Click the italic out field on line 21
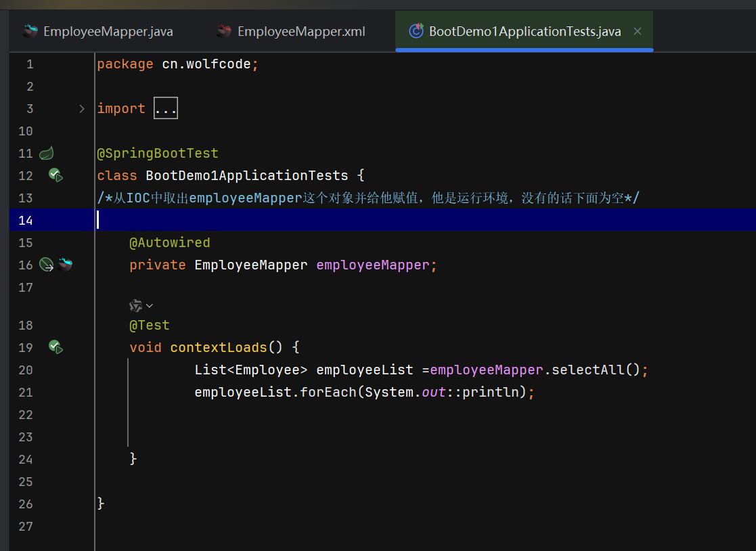 433,393
